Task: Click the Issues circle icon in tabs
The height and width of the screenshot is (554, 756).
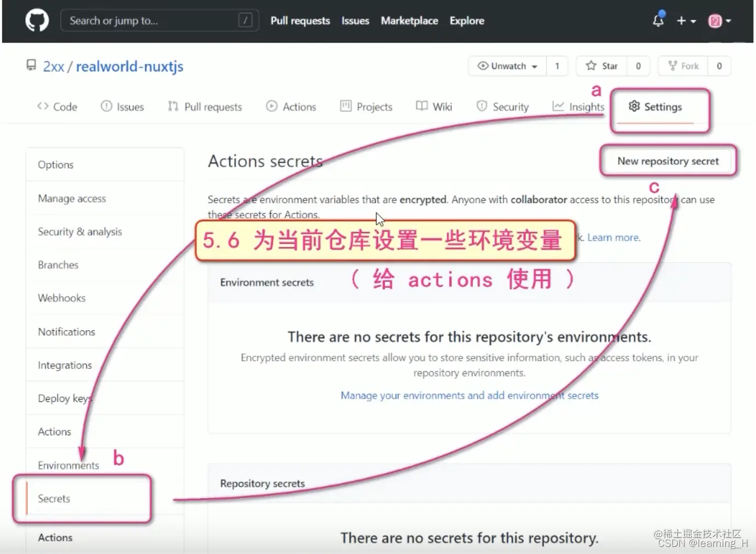Action: tap(106, 106)
